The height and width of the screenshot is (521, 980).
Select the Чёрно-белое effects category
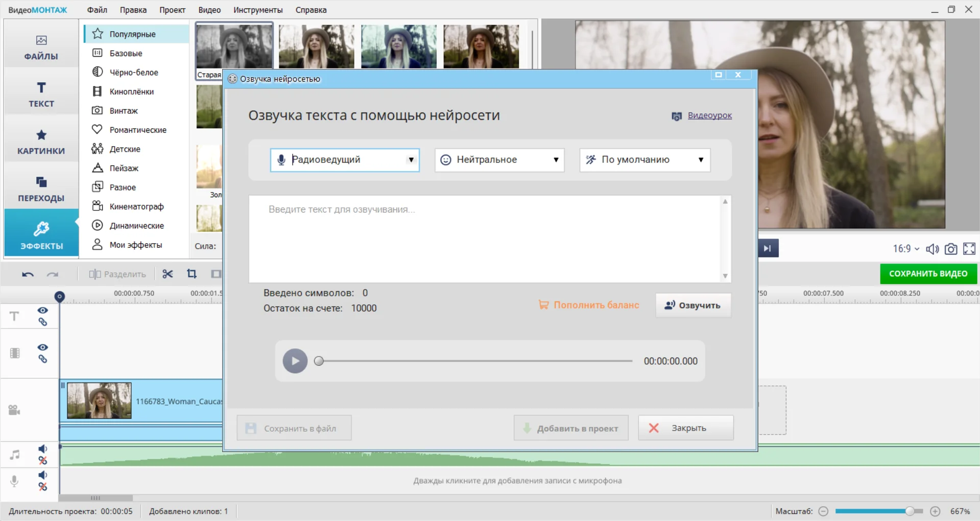tap(134, 72)
